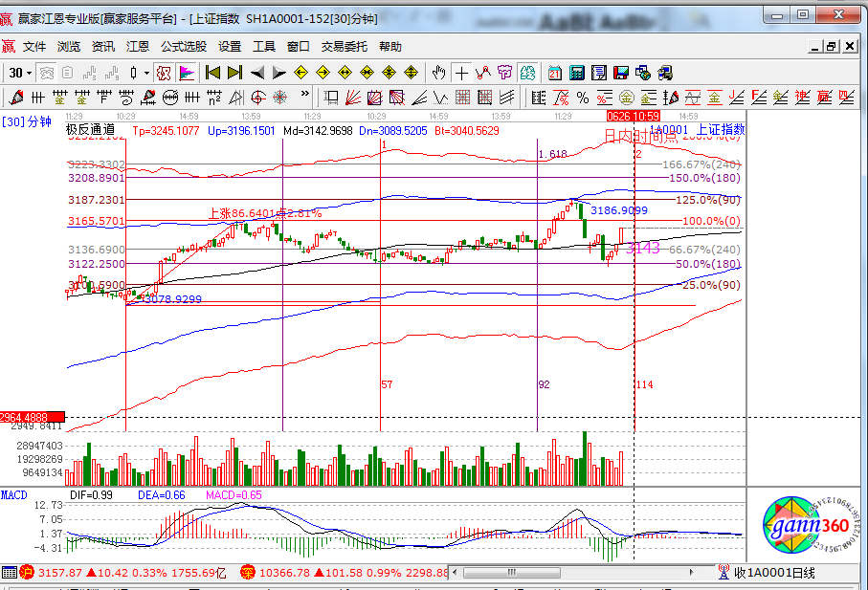
Task: Open the 江恩 menu
Action: click(x=137, y=47)
